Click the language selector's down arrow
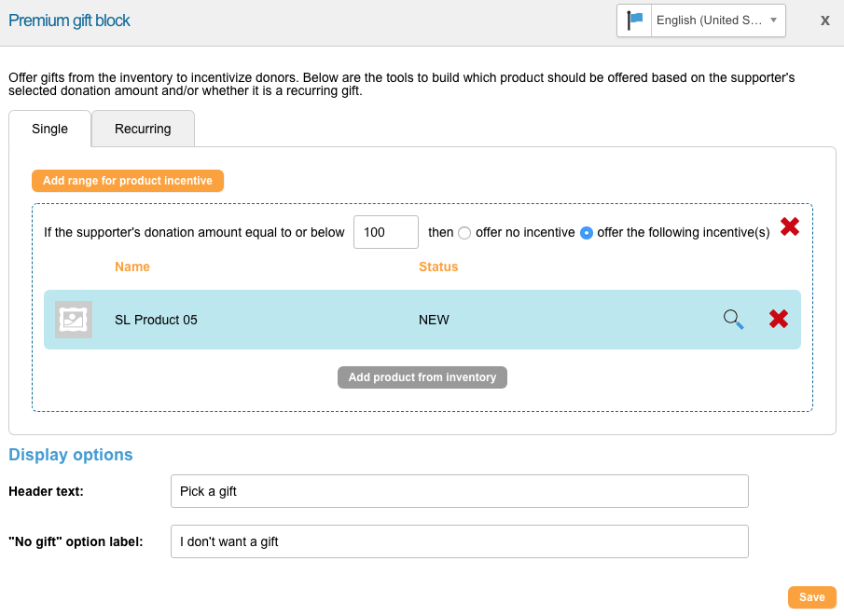The width and height of the screenshot is (844, 616). (x=773, y=20)
